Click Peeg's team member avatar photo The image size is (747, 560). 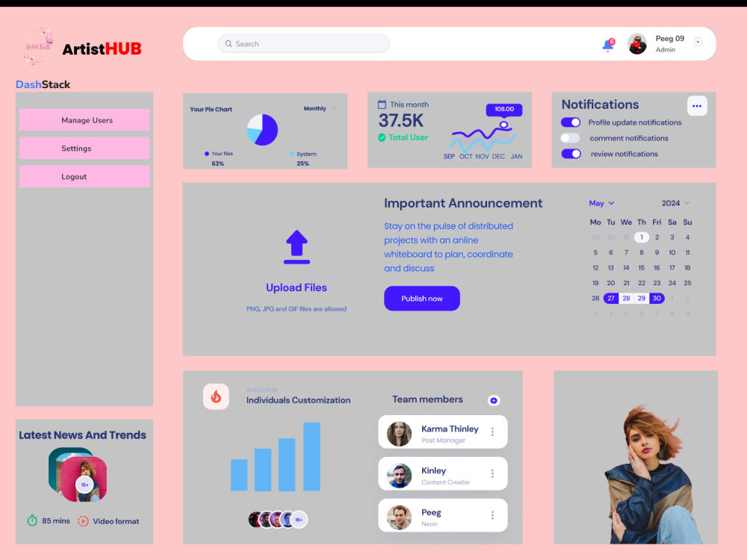coord(399,517)
